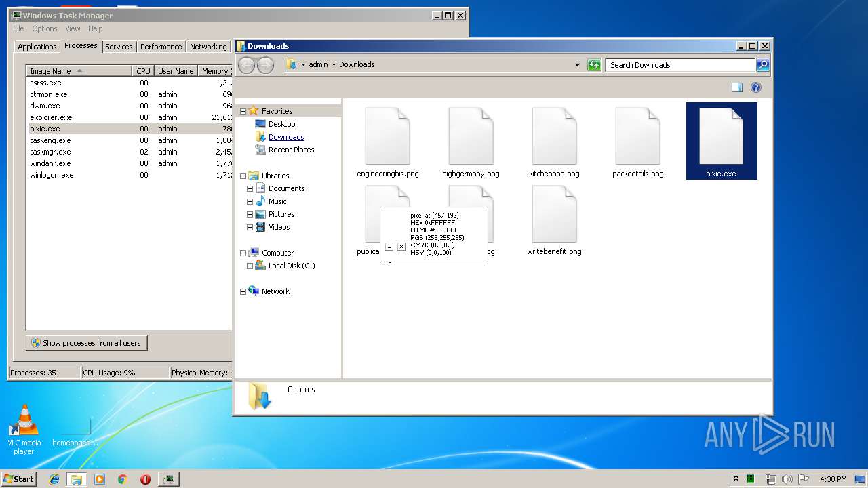This screenshot has height=488, width=868.
Task: Click the Start button
Action: tap(18, 479)
